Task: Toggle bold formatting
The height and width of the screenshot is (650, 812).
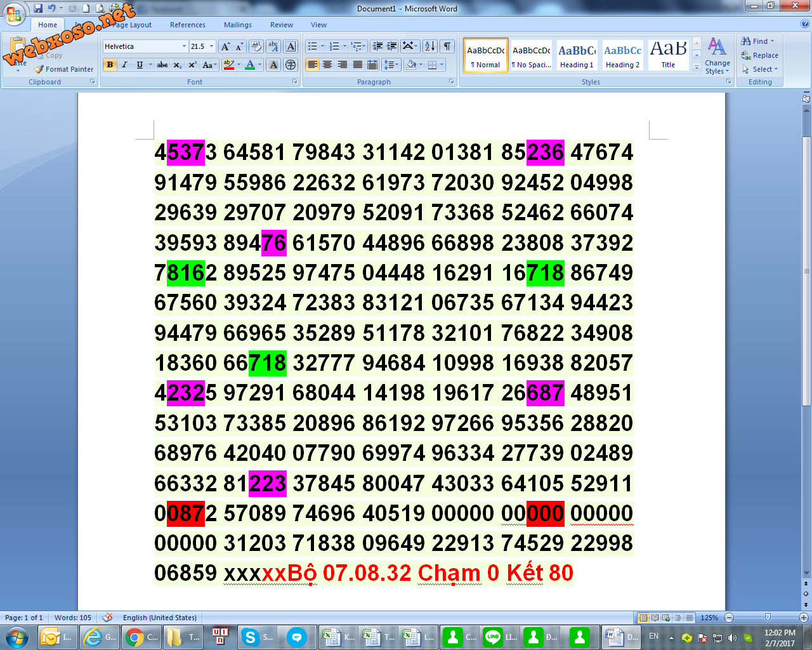Action: tap(110, 65)
